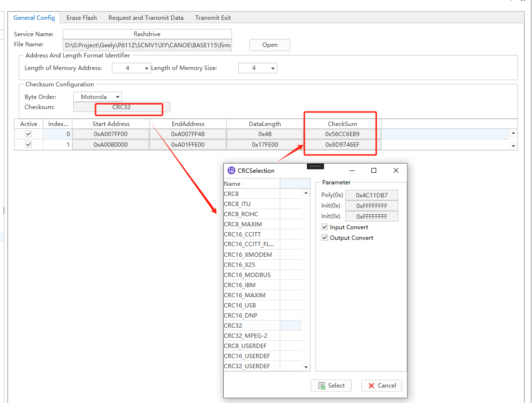
Task: Disable Active checkbox for index 0 row
Action: pyautogui.click(x=28, y=134)
